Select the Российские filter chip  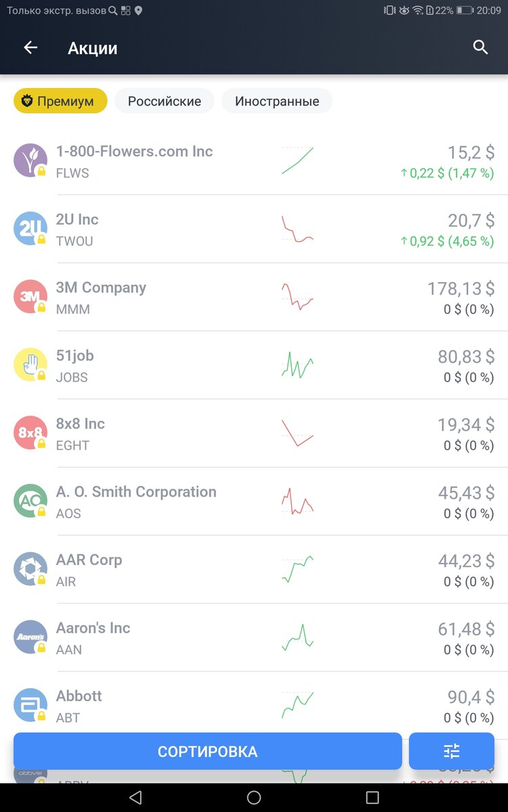[165, 101]
